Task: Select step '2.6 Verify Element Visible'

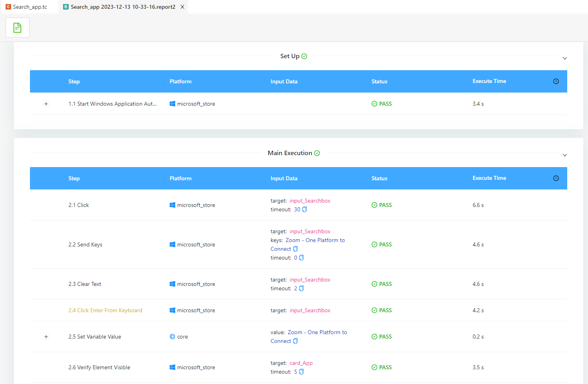Action: click(x=99, y=367)
